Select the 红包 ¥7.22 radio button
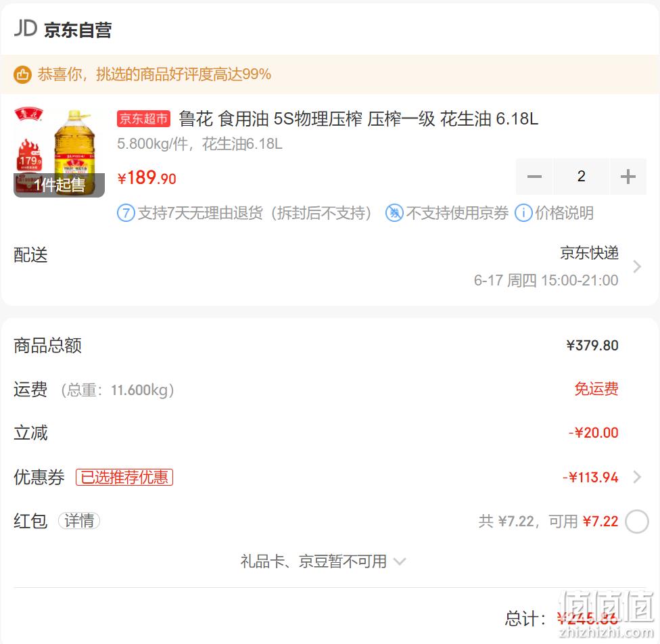This screenshot has height=644, width=660. (637, 522)
